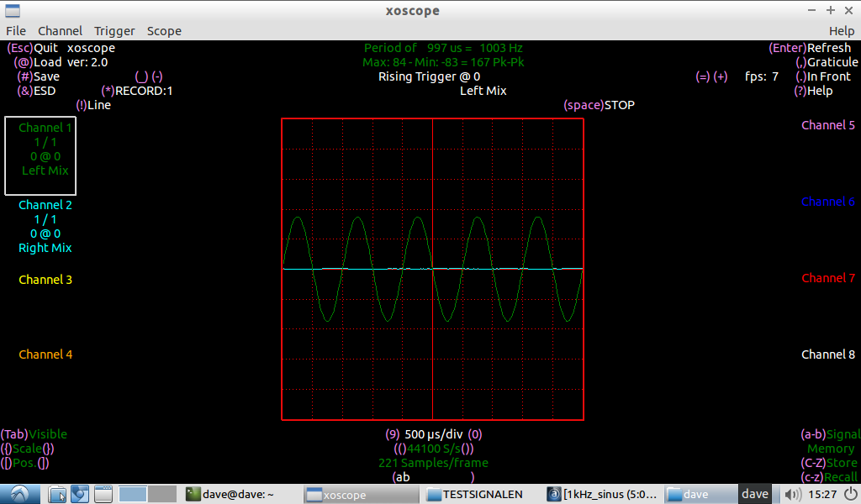This screenshot has width=861, height=504.
Task: Click the (0) faster time base key
Action: [475, 434]
